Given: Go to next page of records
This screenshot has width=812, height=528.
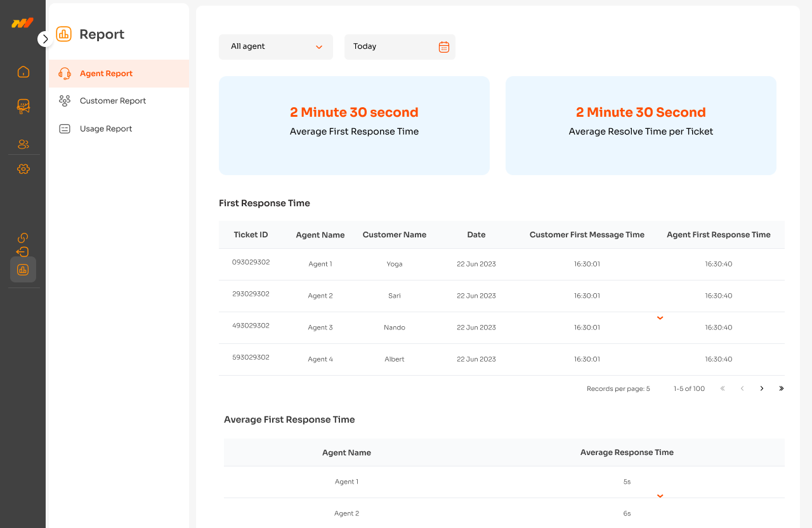Looking at the screenshot, I should [x=762, y=388].
